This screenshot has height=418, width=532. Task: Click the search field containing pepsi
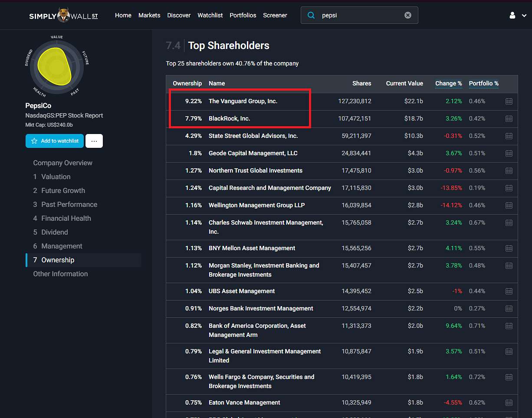pyautogui.click(x=359, y=15)
